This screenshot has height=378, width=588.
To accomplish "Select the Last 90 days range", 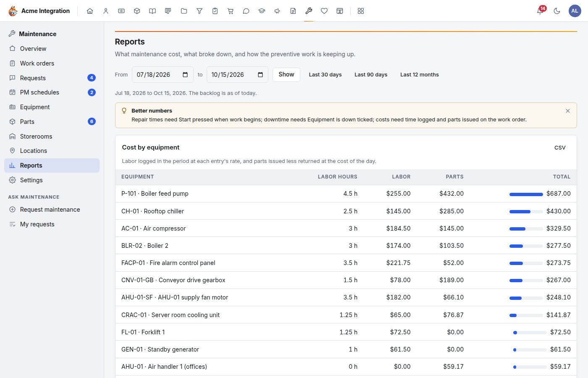I will point(371,75).
